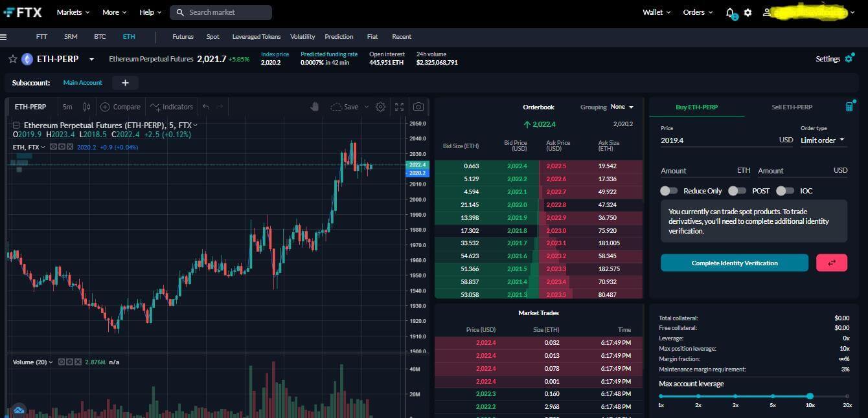Hide the Volume indicator with eye icon
Image resolution: width=868 pixels, height=418 pixels.
click(x=62, y=362)
